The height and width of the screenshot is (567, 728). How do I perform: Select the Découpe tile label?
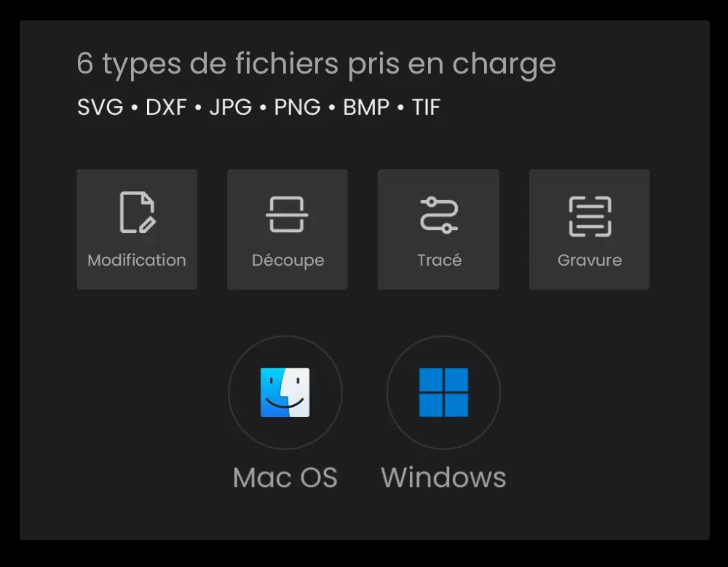click(x=288, y=261)
